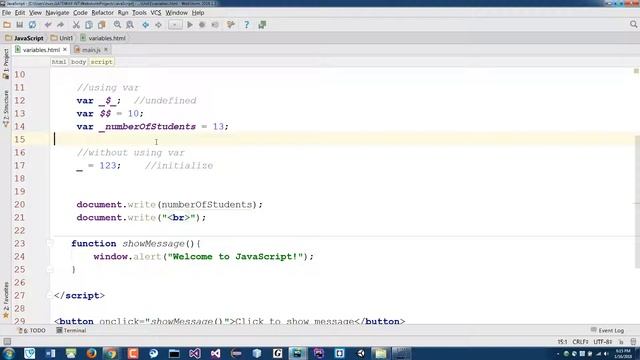Open the Help menu
This screenshot has width=640, height=360.
click(x=198, y=13)
